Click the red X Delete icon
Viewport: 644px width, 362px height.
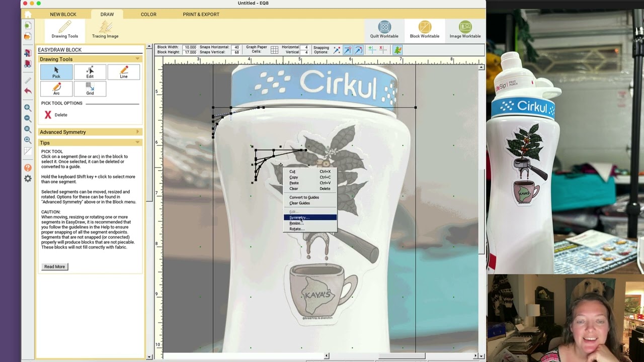click(48, 115)
